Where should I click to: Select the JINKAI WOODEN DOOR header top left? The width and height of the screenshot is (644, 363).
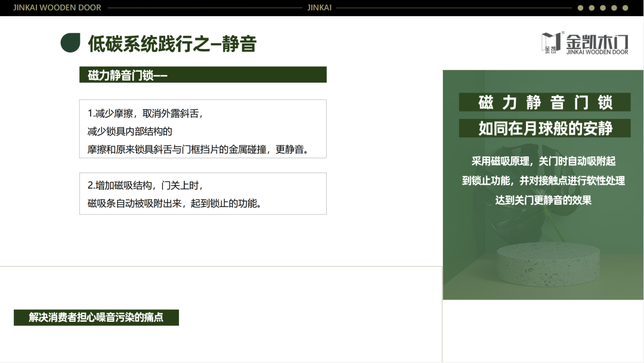[57, 8]
